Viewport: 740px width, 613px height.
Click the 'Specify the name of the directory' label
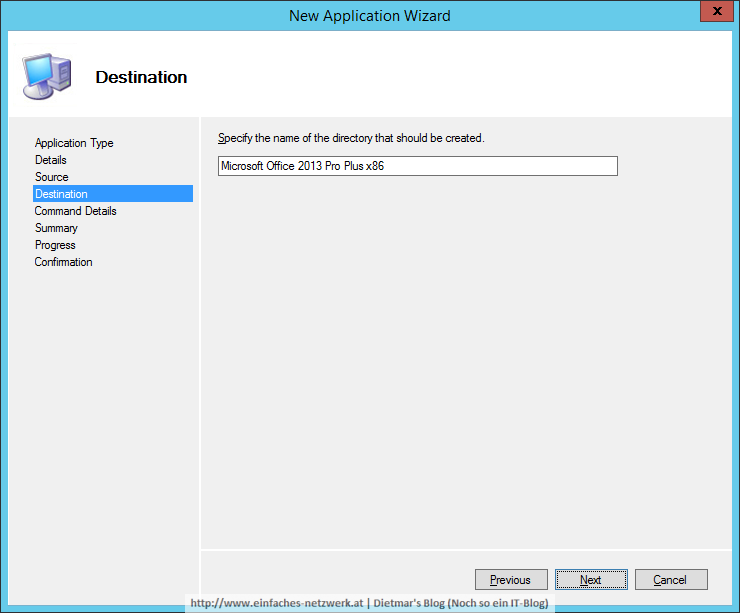(351, 138)
